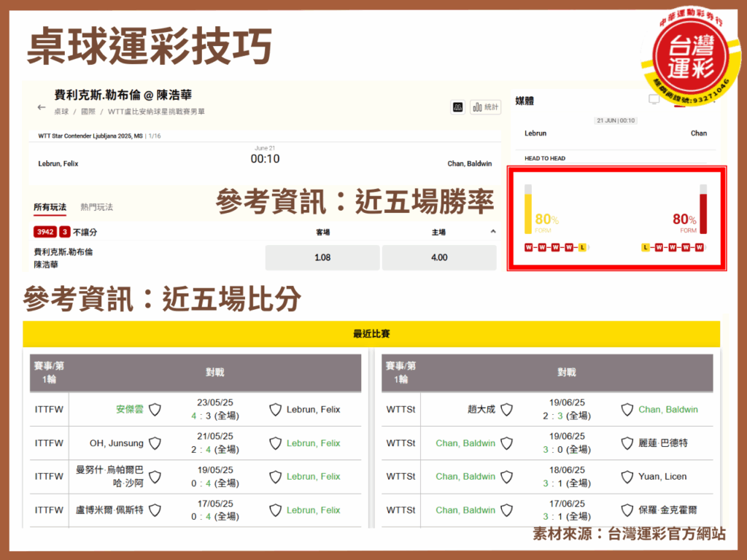Click the shield icon beside 安傑雲
This screenshot has height=560, width=747.
coord(155,410)
